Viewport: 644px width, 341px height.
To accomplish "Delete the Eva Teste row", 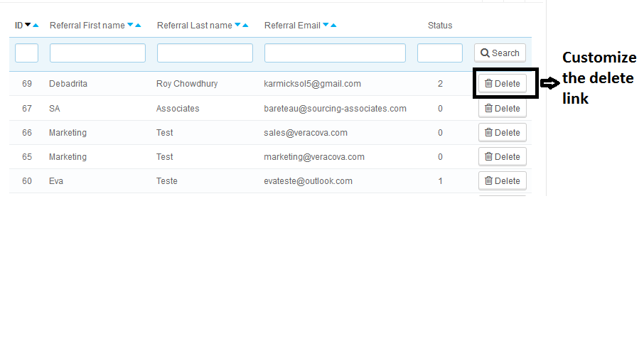I will pyautogui.click(x=503, y=181).
